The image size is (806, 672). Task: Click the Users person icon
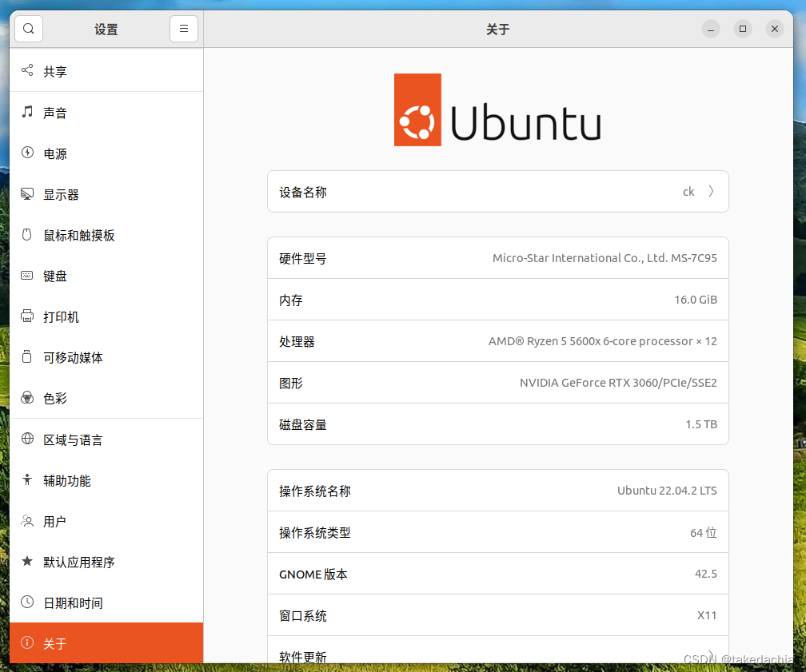[27, 521]
